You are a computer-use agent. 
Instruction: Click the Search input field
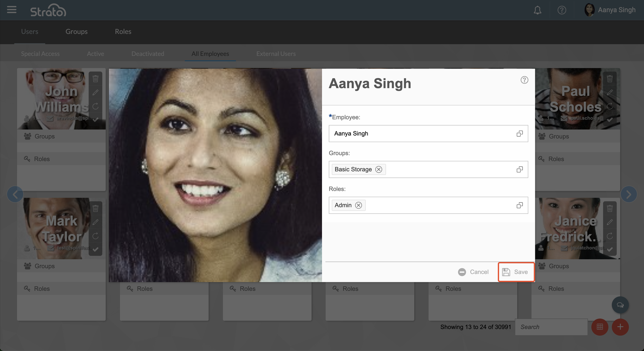[551, 327]
